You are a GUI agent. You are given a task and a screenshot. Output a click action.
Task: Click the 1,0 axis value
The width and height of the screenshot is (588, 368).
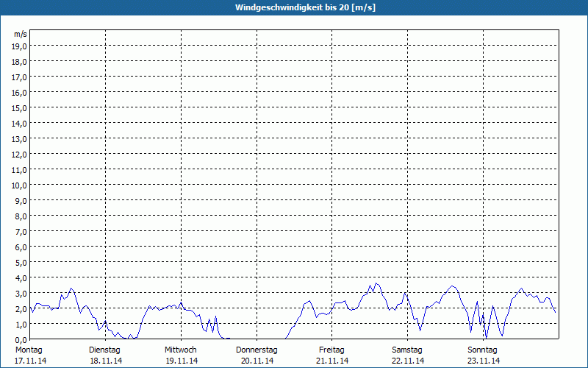tap(21, 324)
